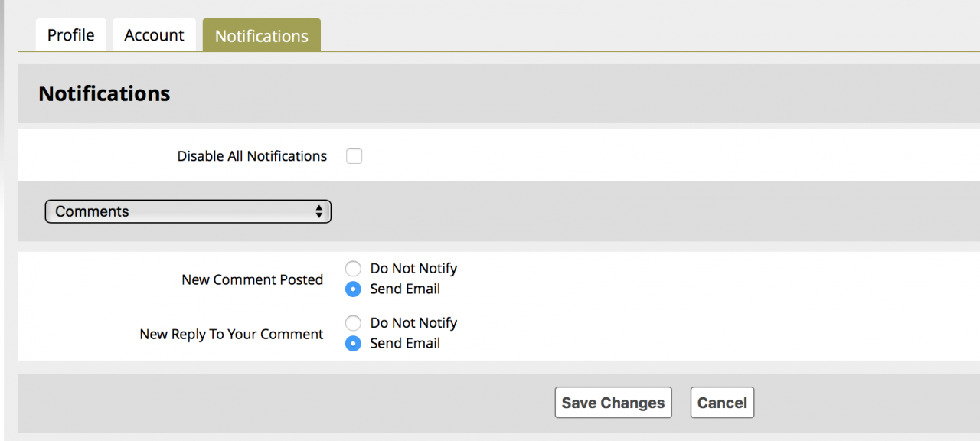The image size is (980, 441).
Task: Pick Do Not Notify radio for New Reply
Action: [x=353, y=323]
